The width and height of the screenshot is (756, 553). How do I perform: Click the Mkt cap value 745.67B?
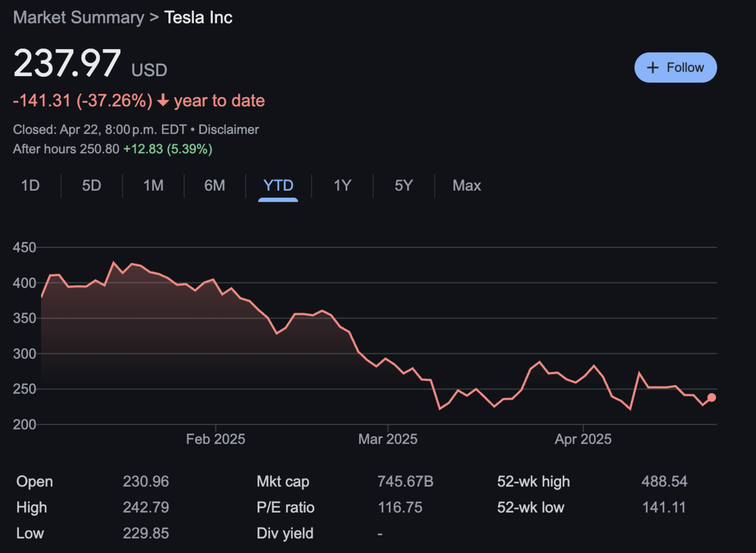click(x=406, y=482)
